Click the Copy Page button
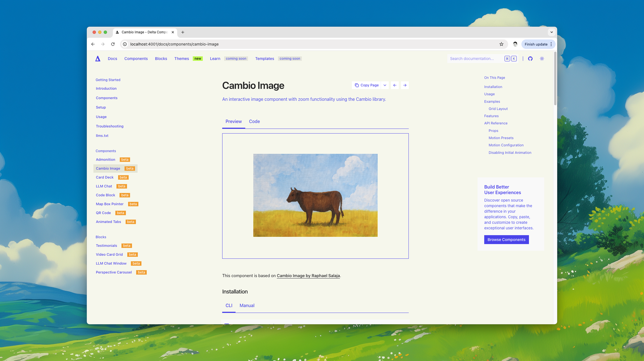 coord(366,85)
